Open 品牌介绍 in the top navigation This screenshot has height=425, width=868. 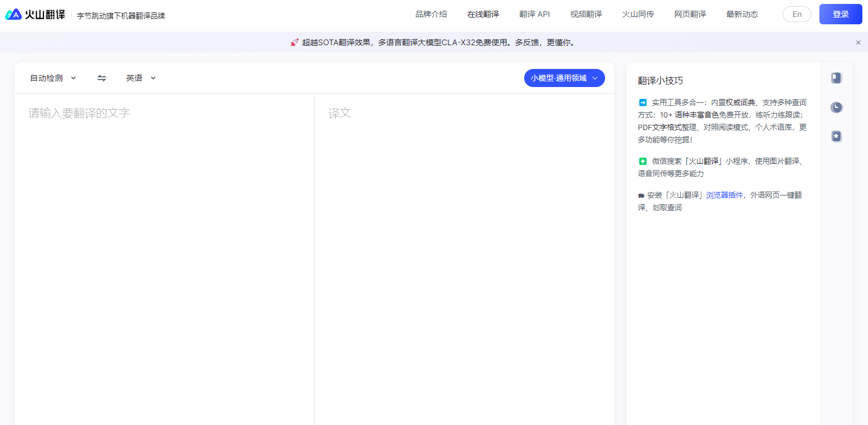[431, 14]
